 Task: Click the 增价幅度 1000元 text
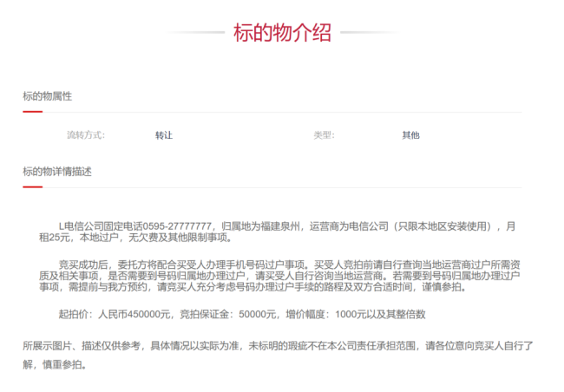pos(323,314)
